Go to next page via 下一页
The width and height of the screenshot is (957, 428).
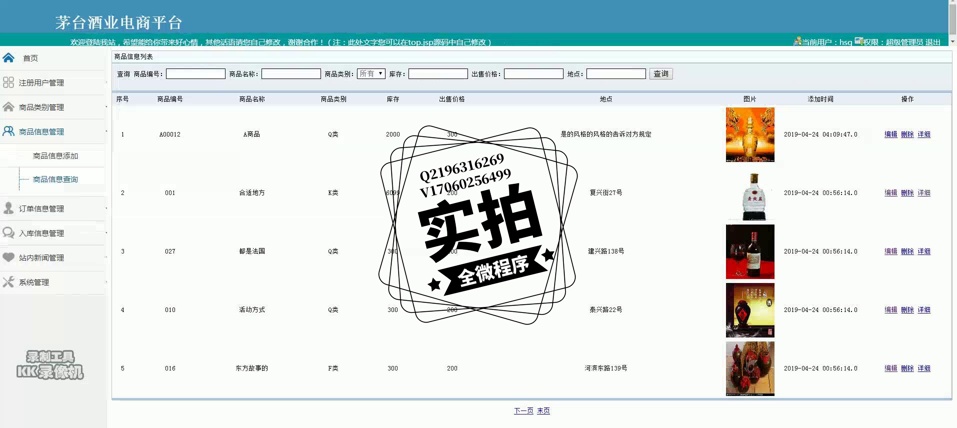[523, 411]
